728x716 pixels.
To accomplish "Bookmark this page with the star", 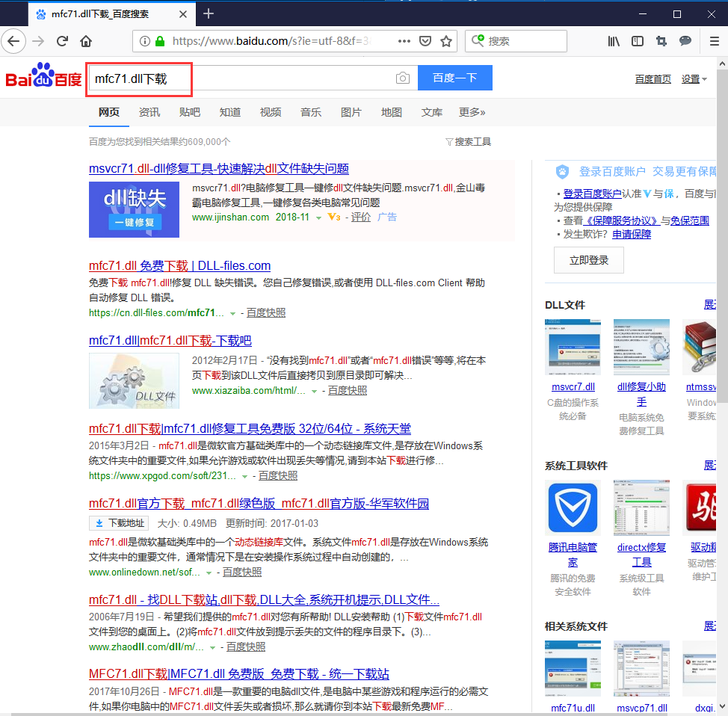I will pyautogui.click(x=446, y=41).
